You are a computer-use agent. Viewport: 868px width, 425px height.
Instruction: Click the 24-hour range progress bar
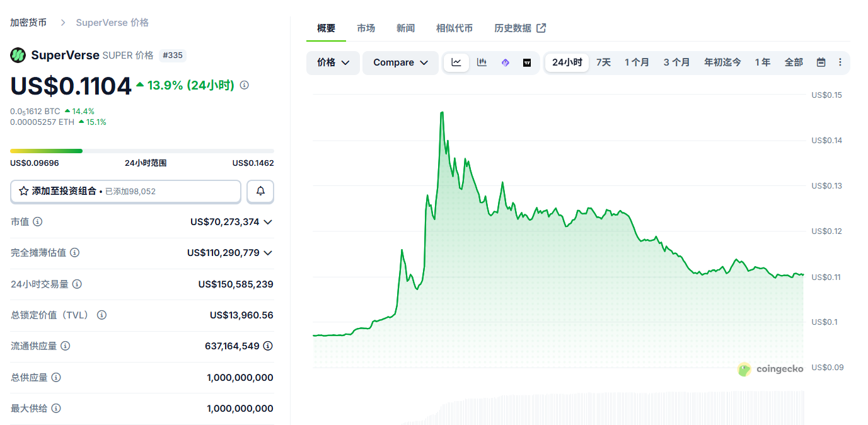click(x=142, y=151)
